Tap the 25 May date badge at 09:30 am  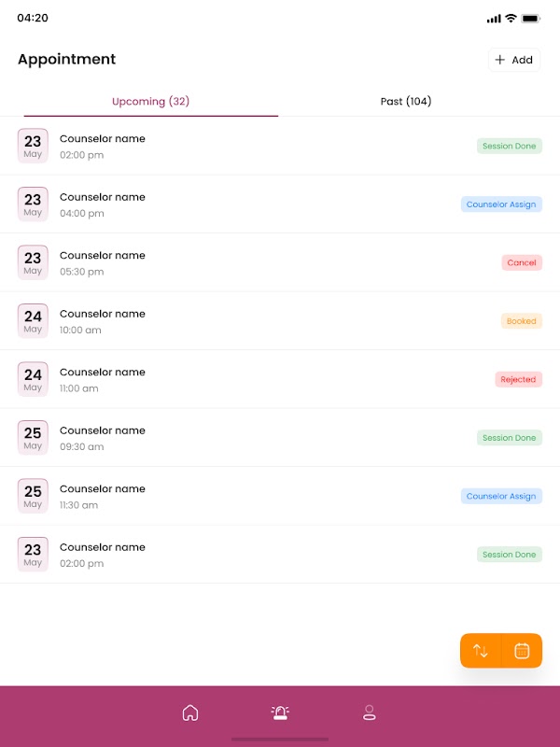pos(33,438)
